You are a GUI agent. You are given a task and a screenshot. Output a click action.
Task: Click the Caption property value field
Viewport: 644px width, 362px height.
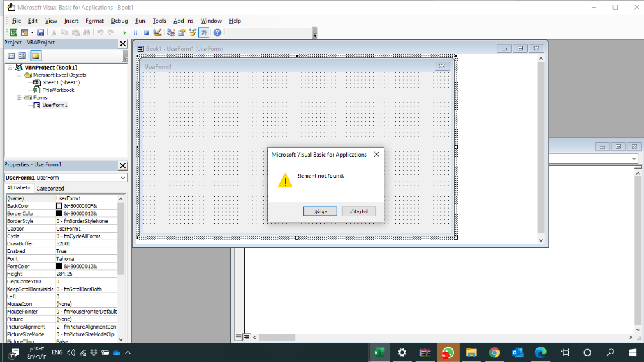[x=86, y=229]
